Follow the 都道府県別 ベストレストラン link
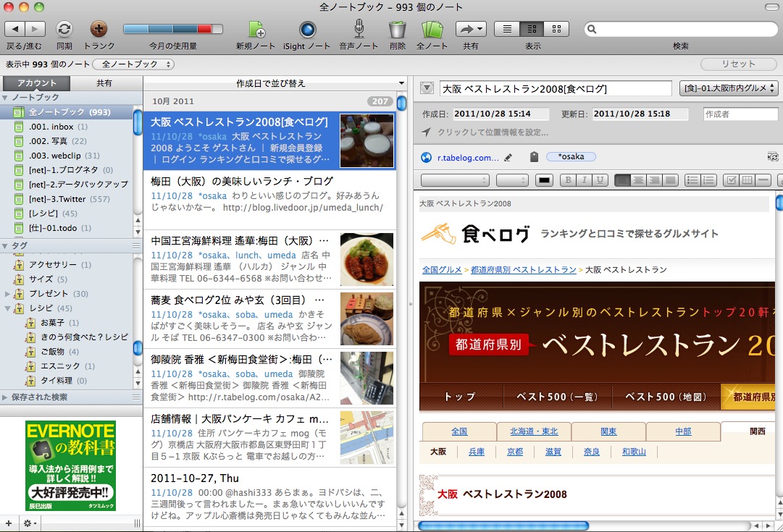 click(x=524, y=270)
